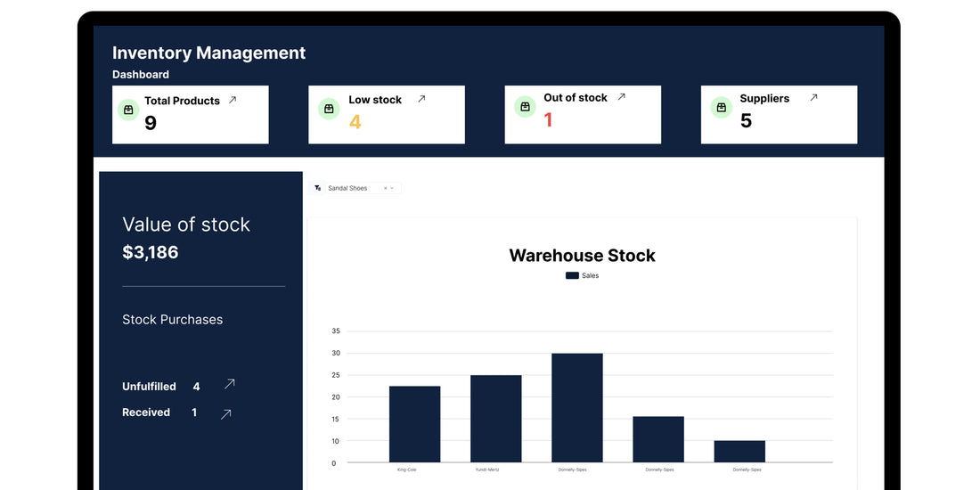Viewport: 980px width, 490px height.
Task: Click the Sandal Shoes filter field
Action: pos(352,188)
